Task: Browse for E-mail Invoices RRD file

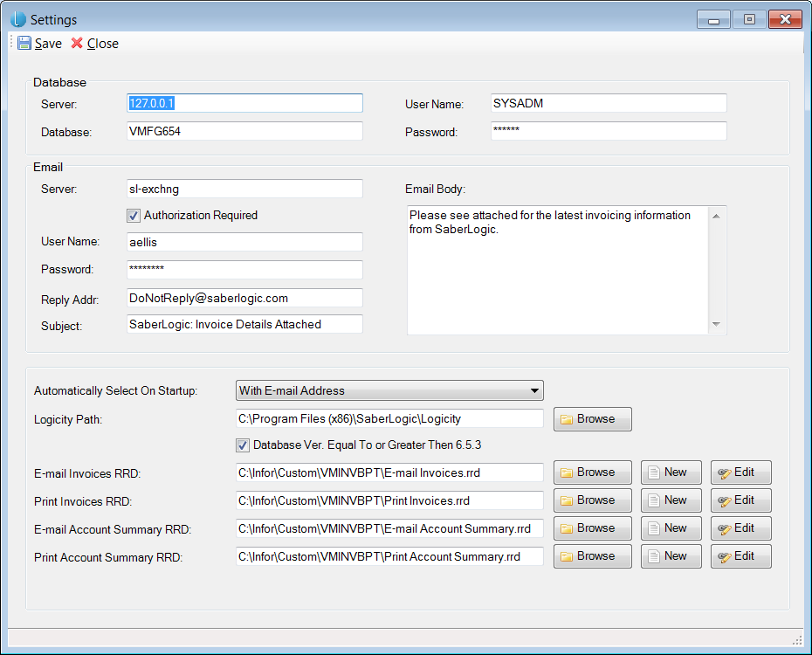Action: 592,472
